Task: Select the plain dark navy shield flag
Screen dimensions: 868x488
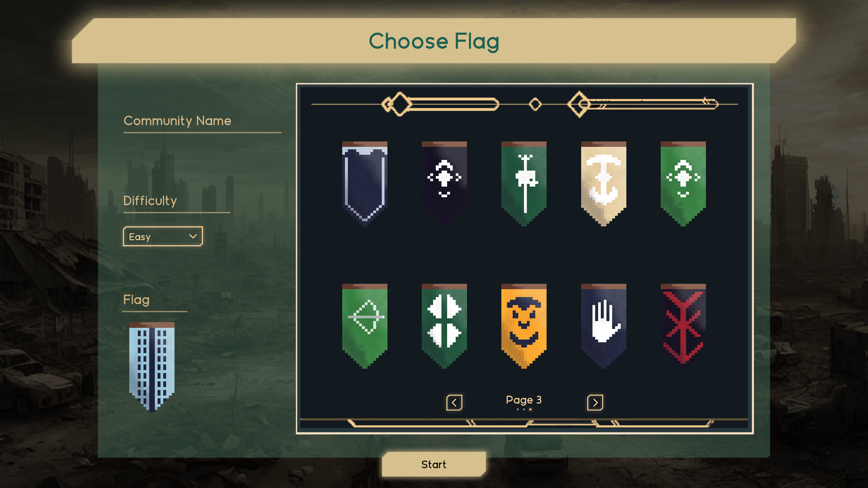Action: tap(365, 183)
